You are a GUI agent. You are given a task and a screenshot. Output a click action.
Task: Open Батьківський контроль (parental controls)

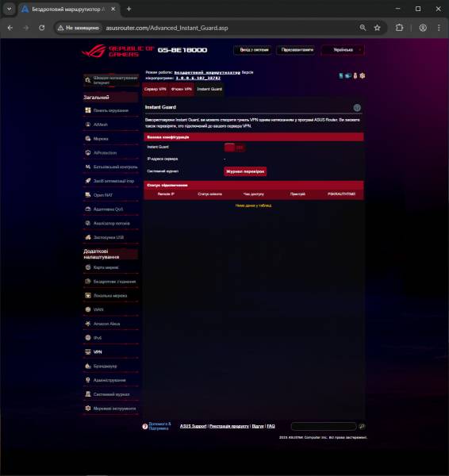point(111,167)
